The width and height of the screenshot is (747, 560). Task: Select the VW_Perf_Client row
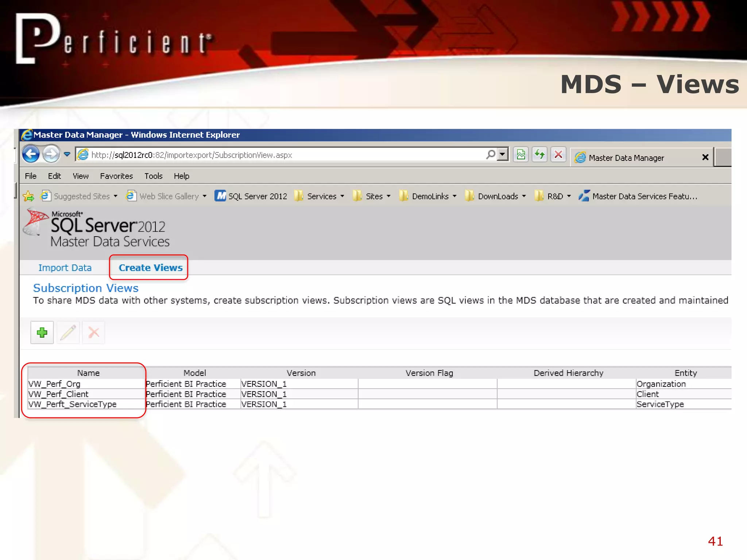tap(379, 394)
